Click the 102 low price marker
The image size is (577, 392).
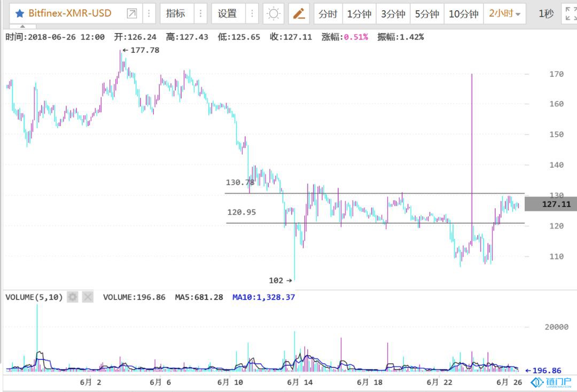tap(281, 280)
